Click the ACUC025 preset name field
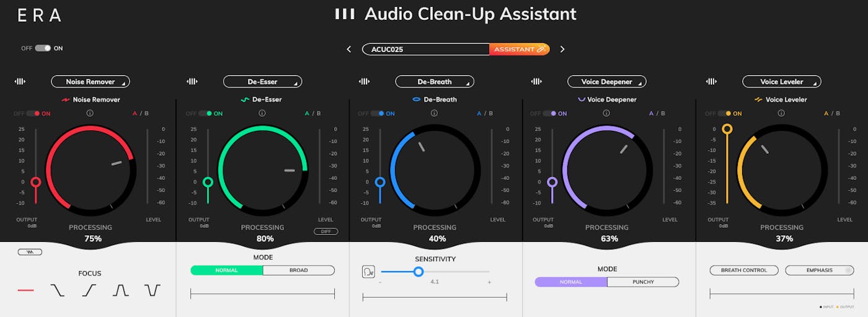This screenshot has height=317, width=868. (x=426, y=49)
